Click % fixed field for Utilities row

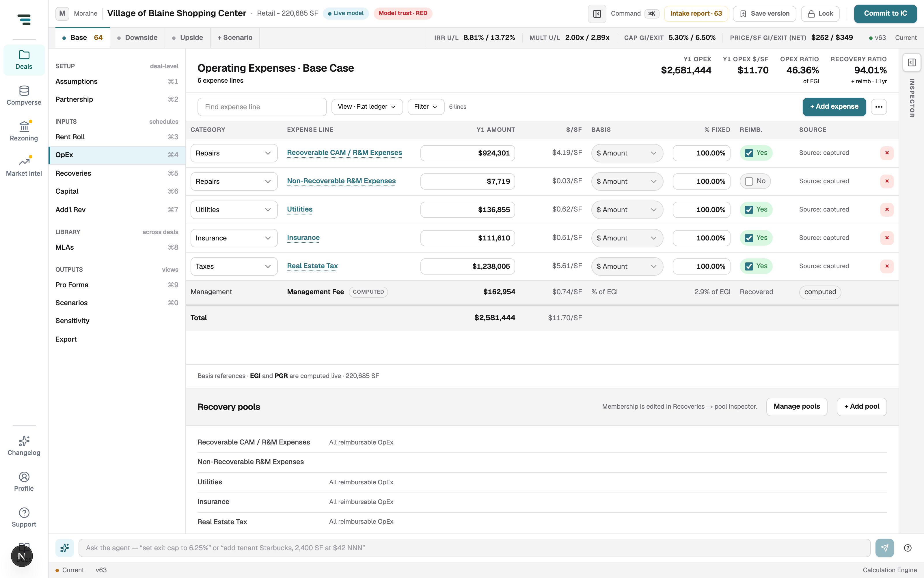click(701, 210)
